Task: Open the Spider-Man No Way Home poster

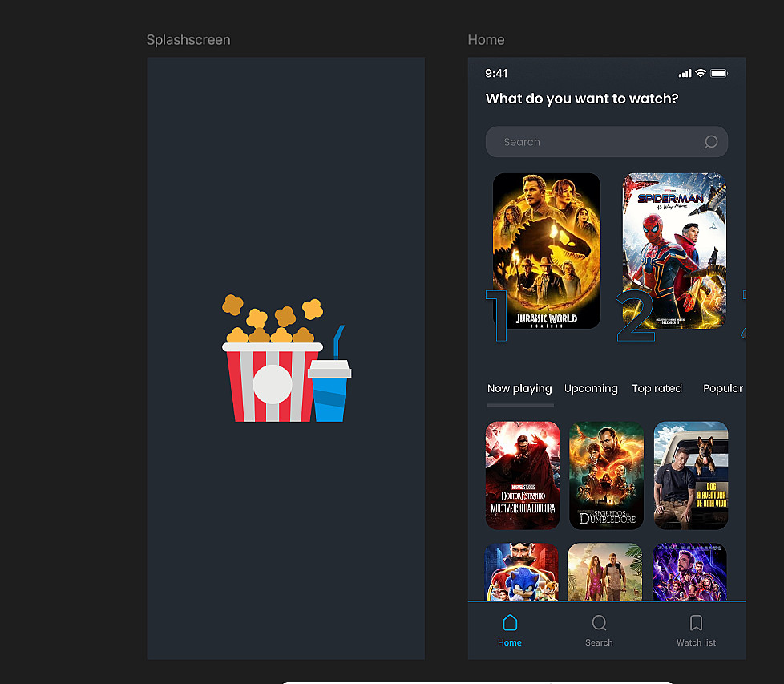Action: [x=674, y=251]
